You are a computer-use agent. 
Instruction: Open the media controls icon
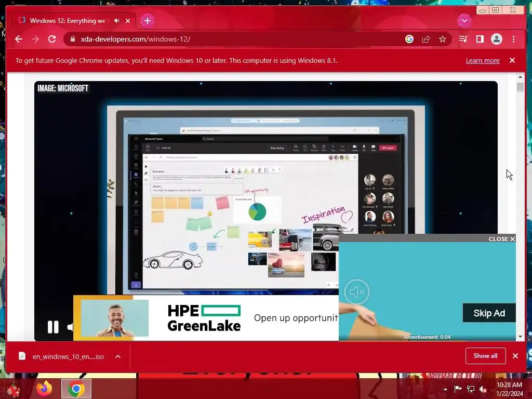click(x=463, y=39)
